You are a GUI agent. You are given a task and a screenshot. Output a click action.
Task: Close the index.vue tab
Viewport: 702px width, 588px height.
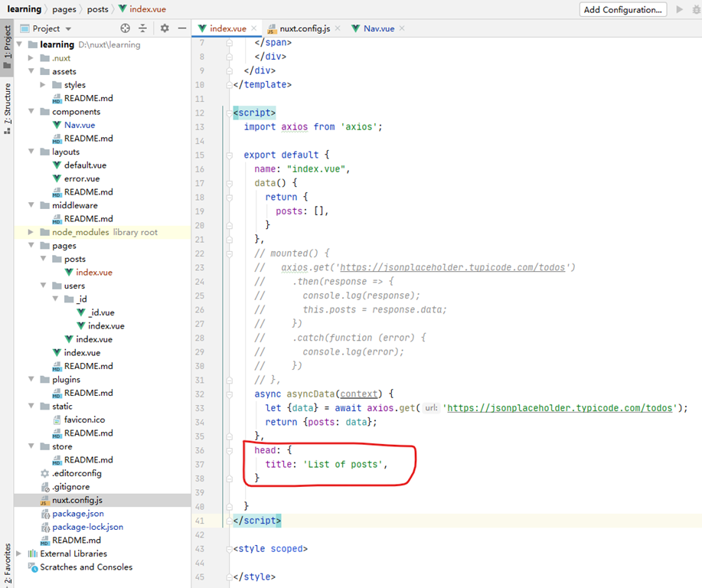(254, 28)
